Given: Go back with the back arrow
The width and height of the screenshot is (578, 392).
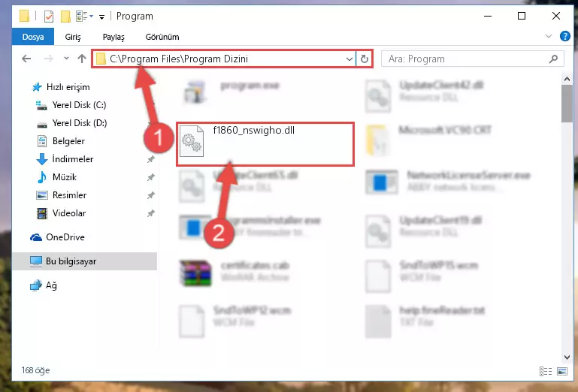Looking at the screenshot, I should 26,59.
